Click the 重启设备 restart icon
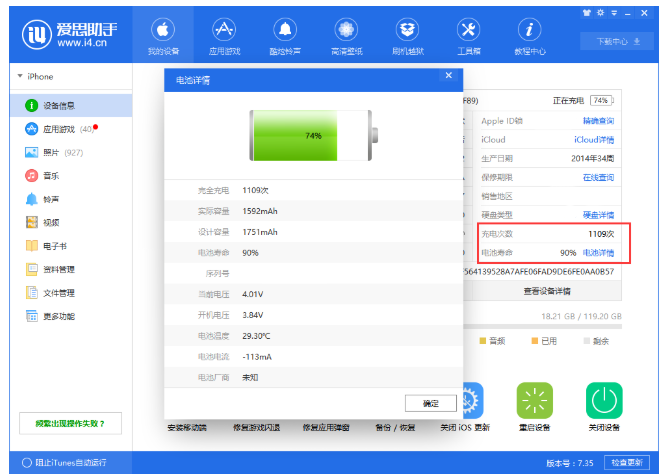 (x=535, y=400)
